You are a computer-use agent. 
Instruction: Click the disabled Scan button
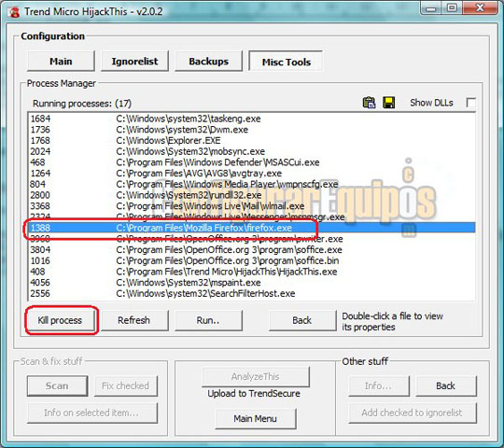(57, 385)
